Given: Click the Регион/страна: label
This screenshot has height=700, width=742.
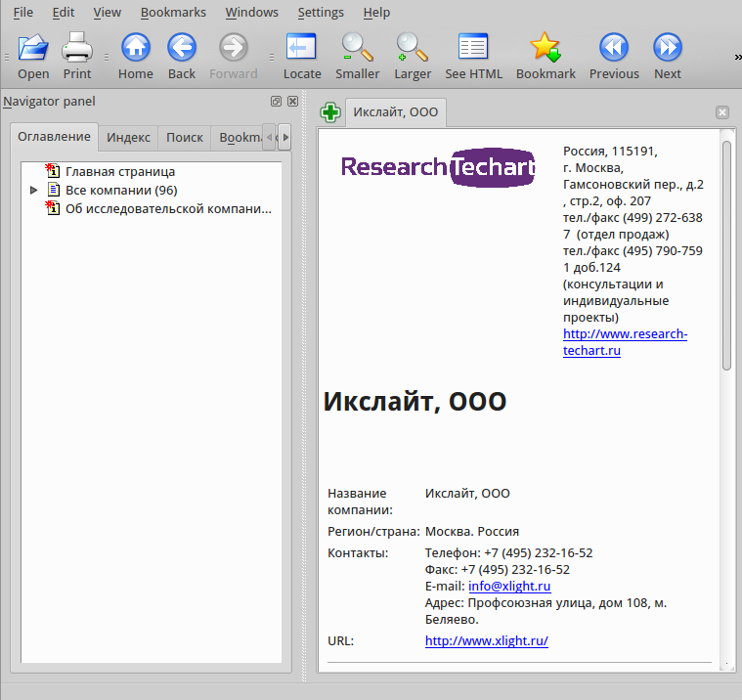Looking at the screenshot, I should [373, 532].
